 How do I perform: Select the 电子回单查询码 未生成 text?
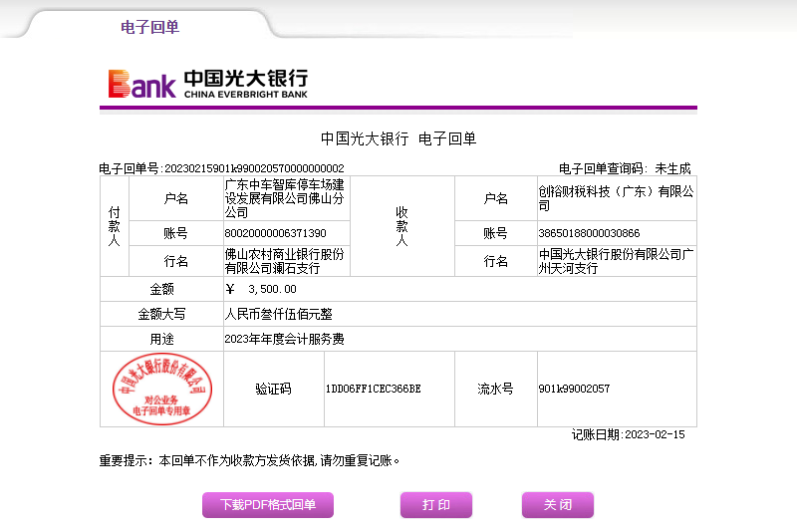tap(625, 168)
